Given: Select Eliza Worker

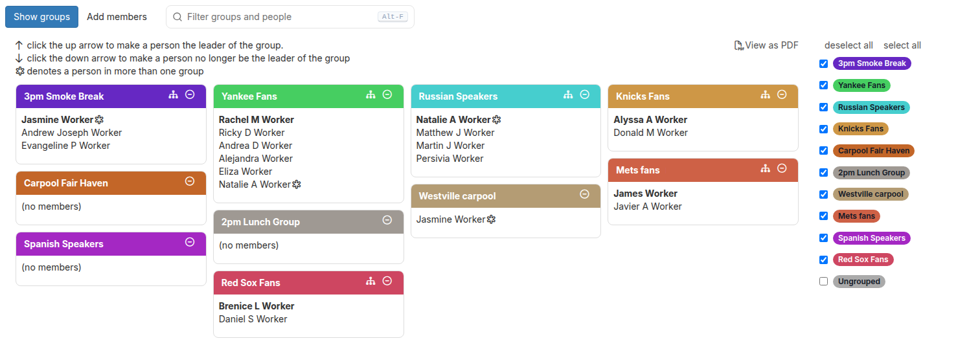Looking at the screenshot, I should [245, 172].
